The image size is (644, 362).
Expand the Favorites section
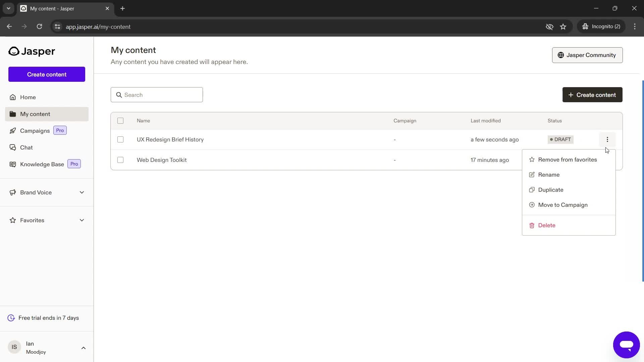coord(82,220)
